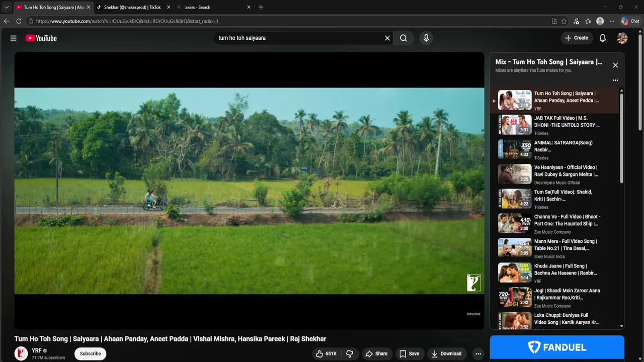Image resolution: width=644 pixels, height=362 pixels.
Task: Play Ve Haaniyaan Official Video
Action: pos(555,174)
